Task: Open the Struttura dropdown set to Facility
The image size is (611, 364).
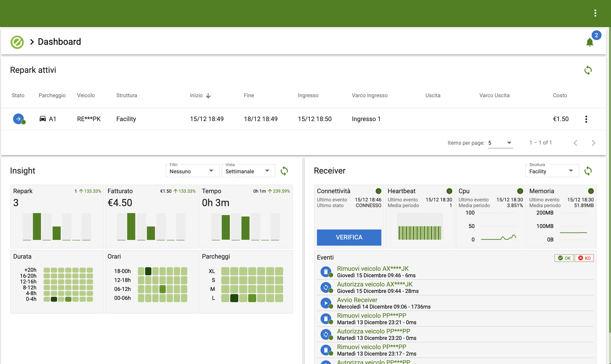Action: (552, 171)
